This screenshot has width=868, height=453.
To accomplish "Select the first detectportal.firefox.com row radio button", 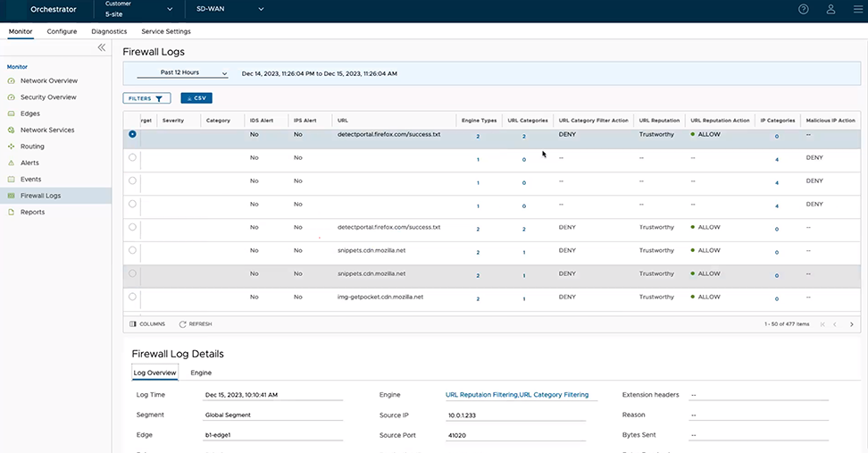I will 133,135.
